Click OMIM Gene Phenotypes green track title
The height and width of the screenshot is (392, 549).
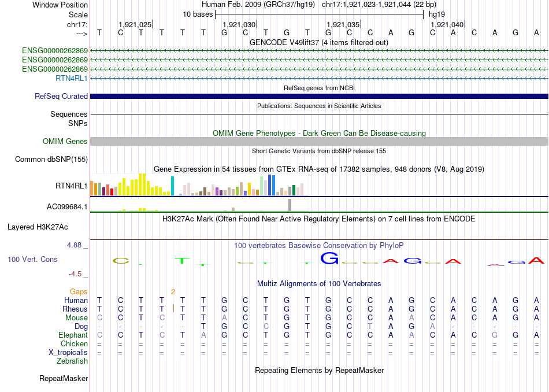click(x=319, y=133)
